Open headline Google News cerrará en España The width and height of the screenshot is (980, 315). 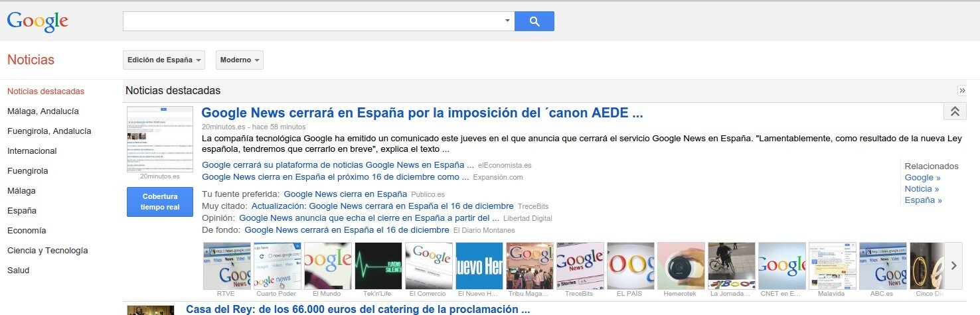(x=422, y=113)
